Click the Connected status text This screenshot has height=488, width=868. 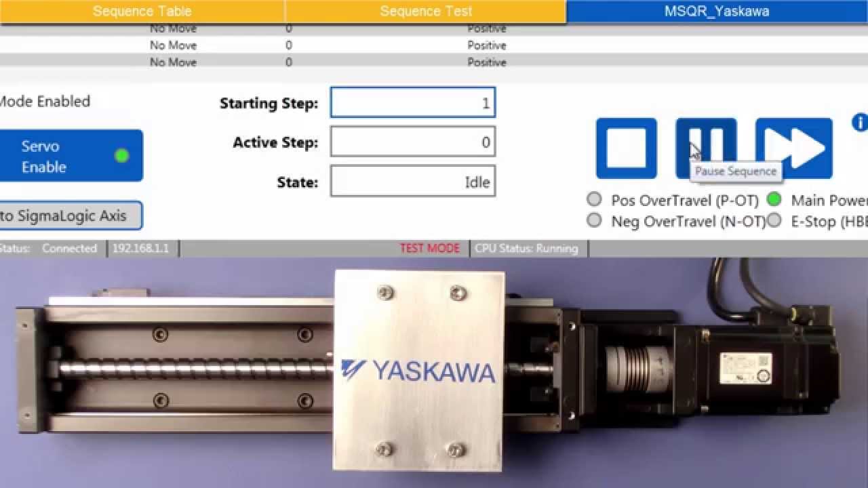pyautogui.click(x=69, y=248)
